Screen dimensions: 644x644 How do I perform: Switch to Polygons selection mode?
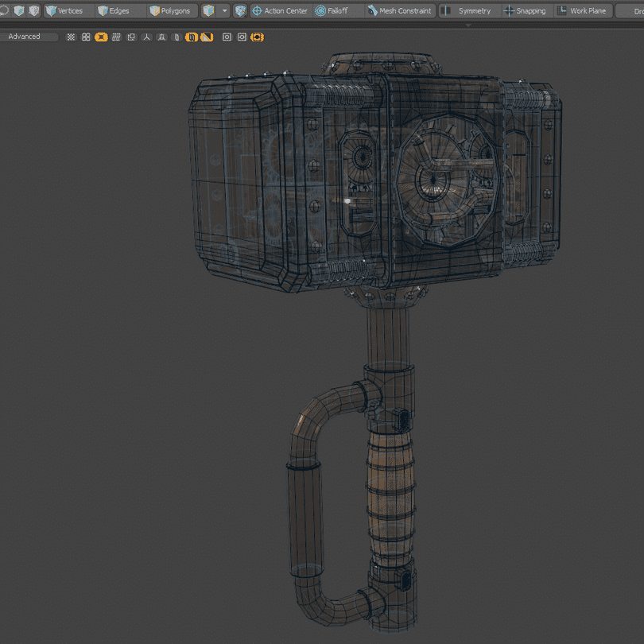coord(169,11)
